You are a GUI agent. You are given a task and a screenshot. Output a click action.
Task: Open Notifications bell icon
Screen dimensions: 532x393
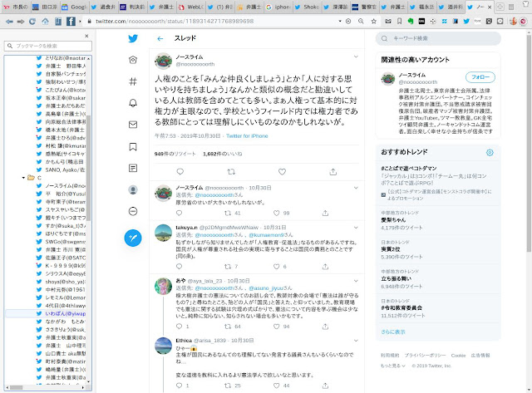[133, 103]
